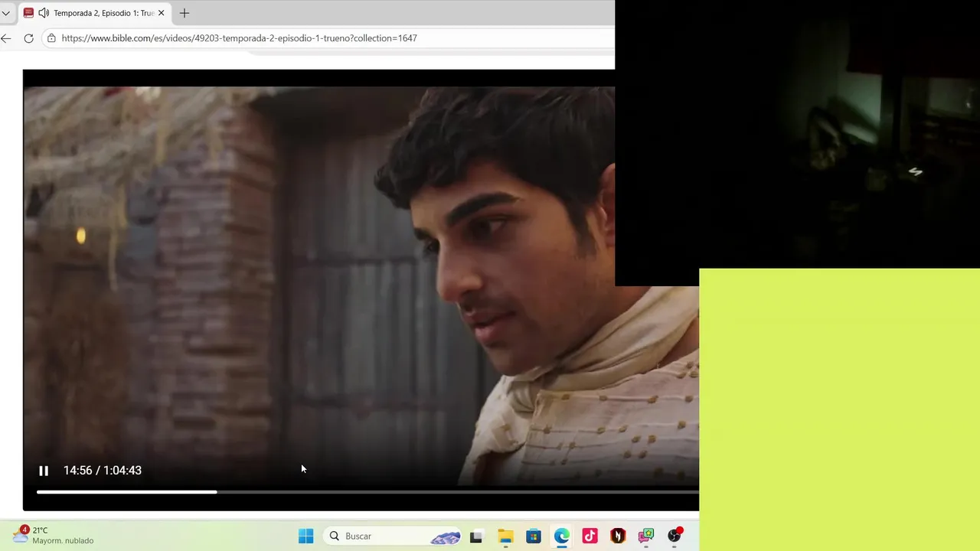Open the weather widget showing 21°C

click(54, 535)
